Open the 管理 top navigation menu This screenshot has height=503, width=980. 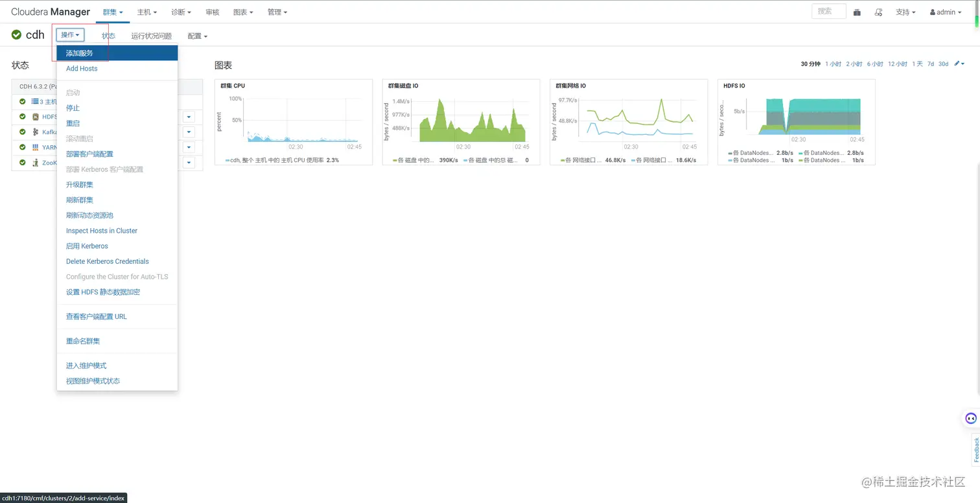(x=277, y=12)
